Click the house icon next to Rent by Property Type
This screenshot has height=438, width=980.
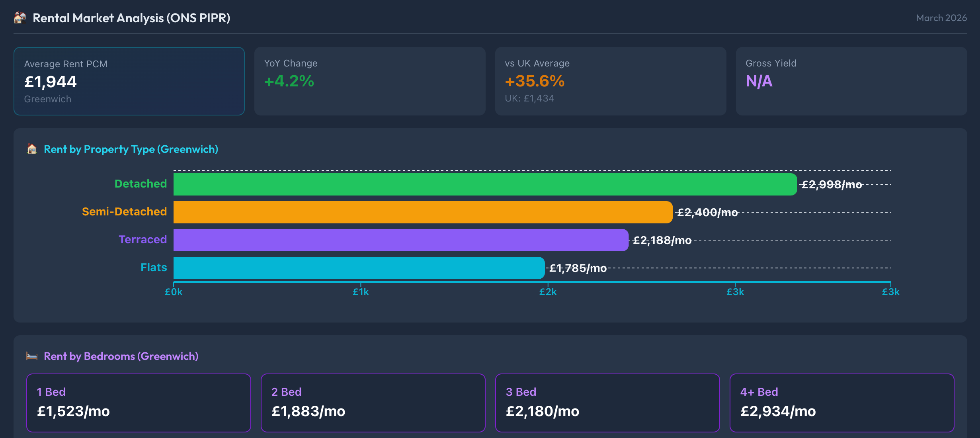click(x=32, y=149)
